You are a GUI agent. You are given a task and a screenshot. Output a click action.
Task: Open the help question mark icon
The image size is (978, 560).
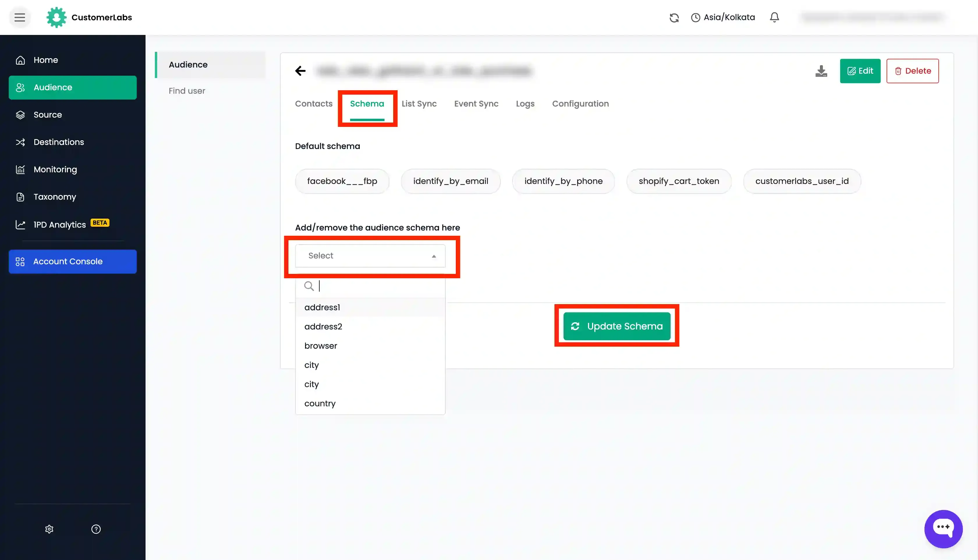click(x=96, y=529)
